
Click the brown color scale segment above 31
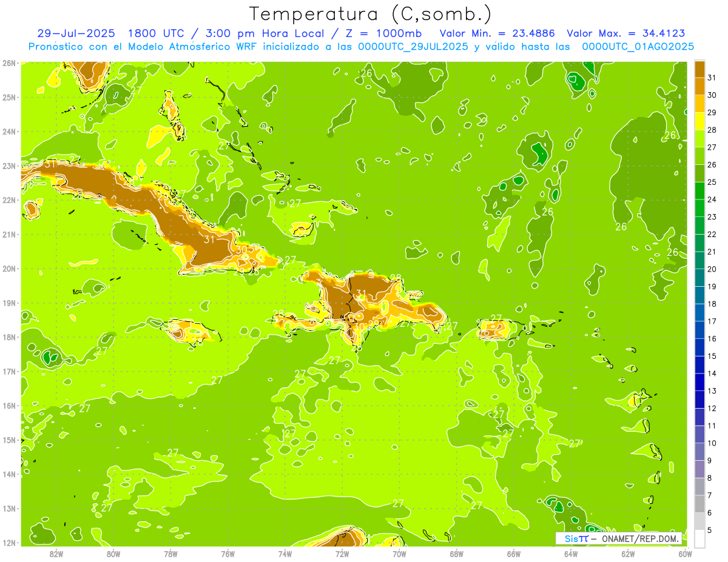pyautogui.click(x=699, y=69)
